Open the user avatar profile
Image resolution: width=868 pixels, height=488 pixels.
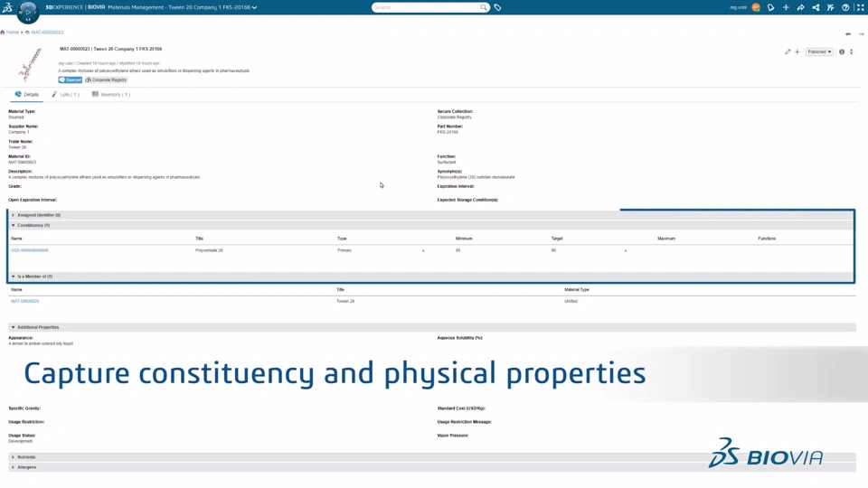pos(756,7)
